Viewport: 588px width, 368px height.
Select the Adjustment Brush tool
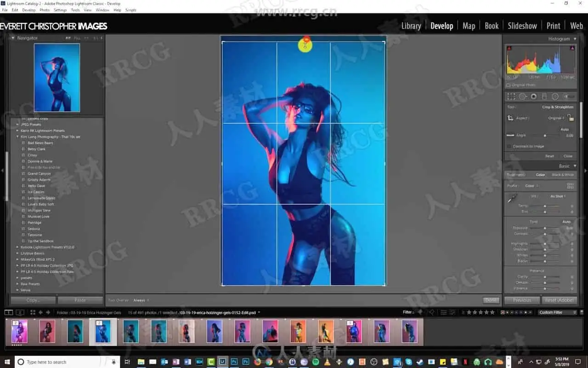[x=569, y=97]
